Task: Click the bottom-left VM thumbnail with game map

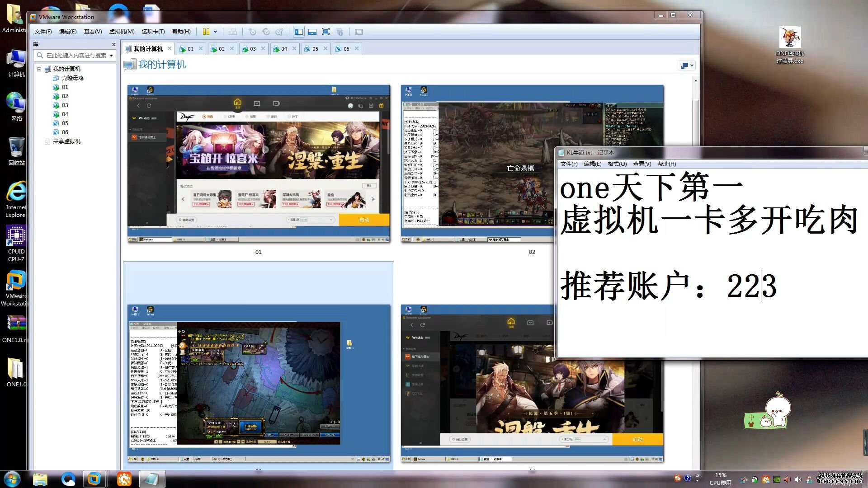Action: (259, 383)
